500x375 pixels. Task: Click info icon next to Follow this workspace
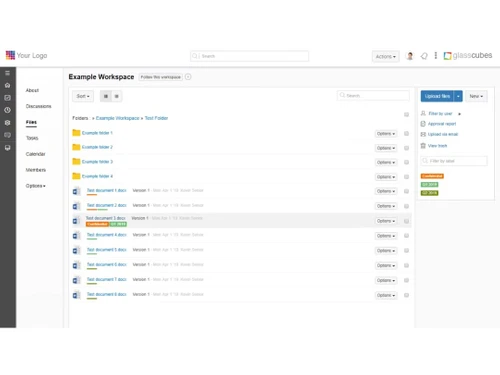click(x=188, y=77)
